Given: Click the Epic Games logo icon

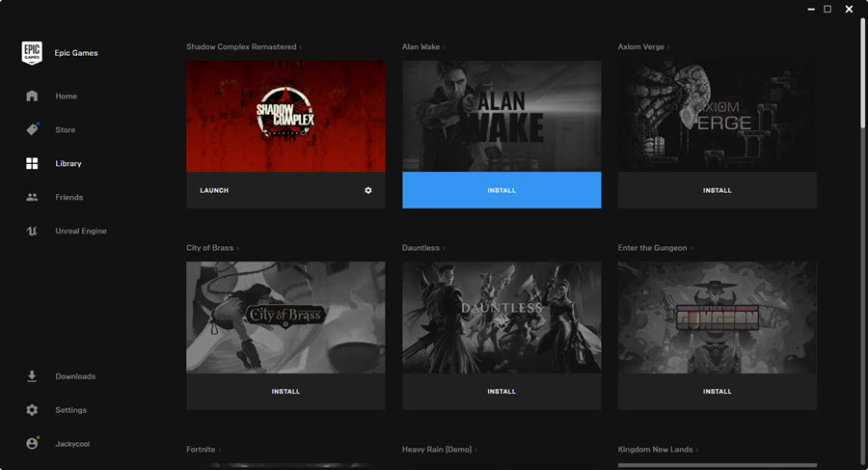Looking at the screenshot, I should click(x=32, y=53).
